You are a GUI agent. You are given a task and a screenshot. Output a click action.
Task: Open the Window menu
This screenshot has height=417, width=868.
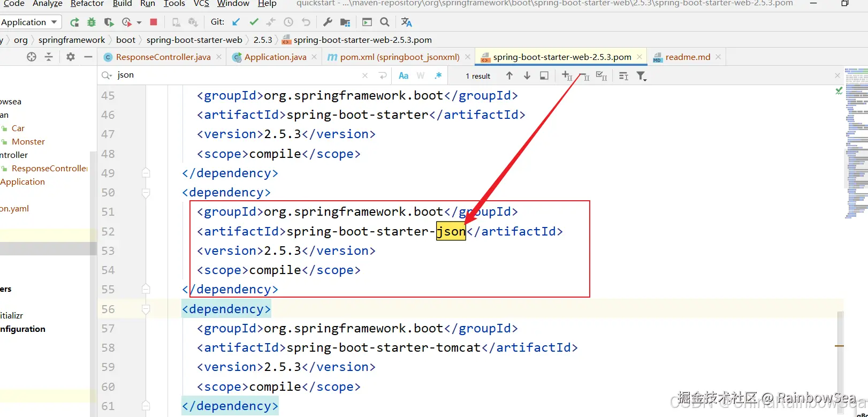233,4
